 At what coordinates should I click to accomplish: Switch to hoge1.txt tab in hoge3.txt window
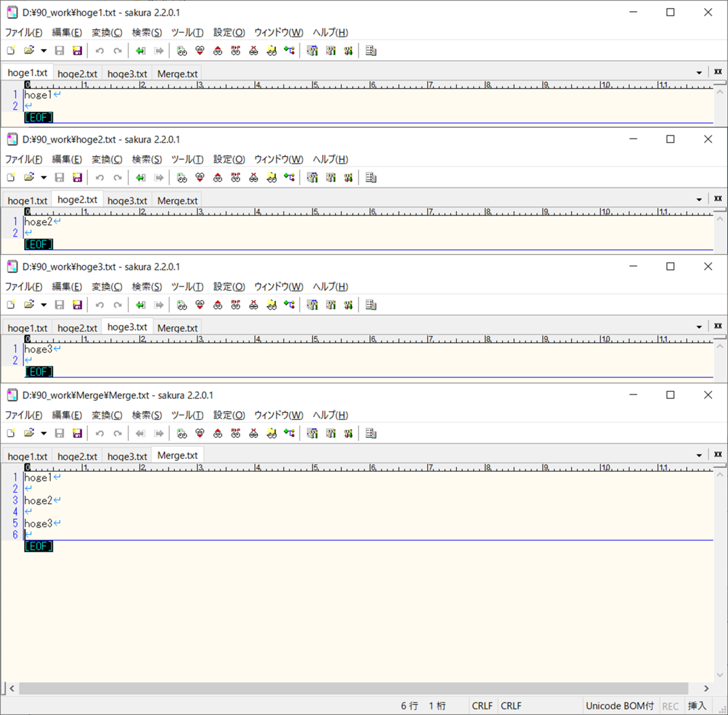[27, 328]
